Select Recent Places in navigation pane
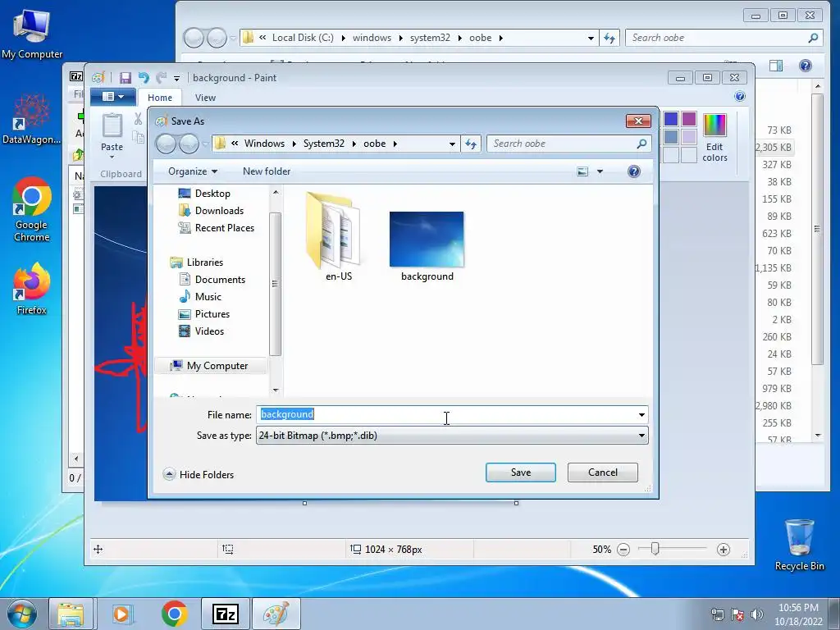Image resolution: width=840 pixels, height=630 pixels. pos(224,228)
